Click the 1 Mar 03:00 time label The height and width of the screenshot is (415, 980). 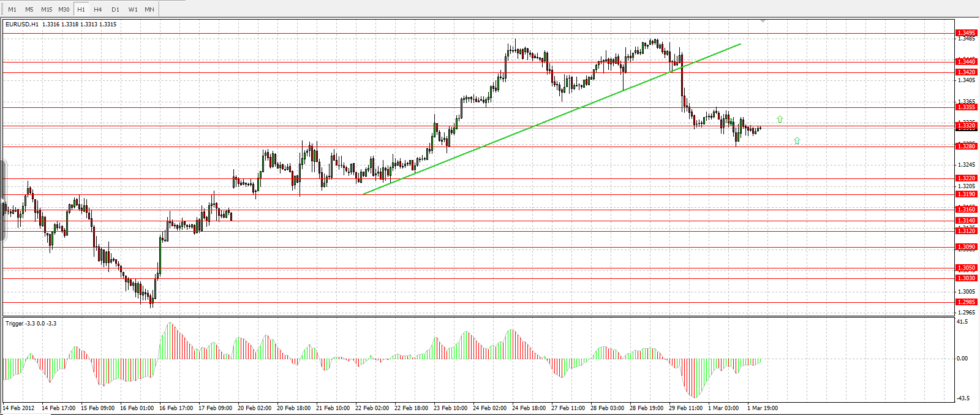pyautogui.click(x=724, y=408)
